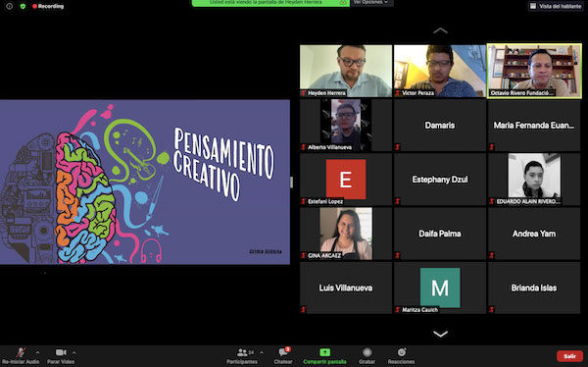Open the Reacciones emoji icon
Screen dimensions: 588x367
coord(401,352)
